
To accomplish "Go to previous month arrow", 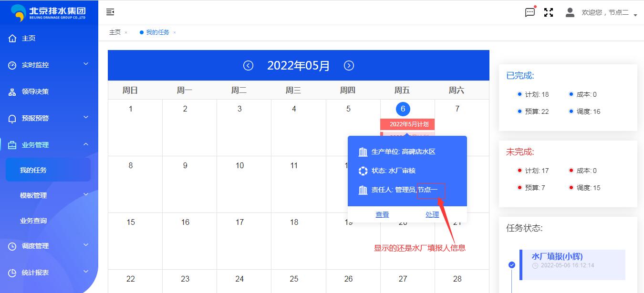I will point(248,66).
